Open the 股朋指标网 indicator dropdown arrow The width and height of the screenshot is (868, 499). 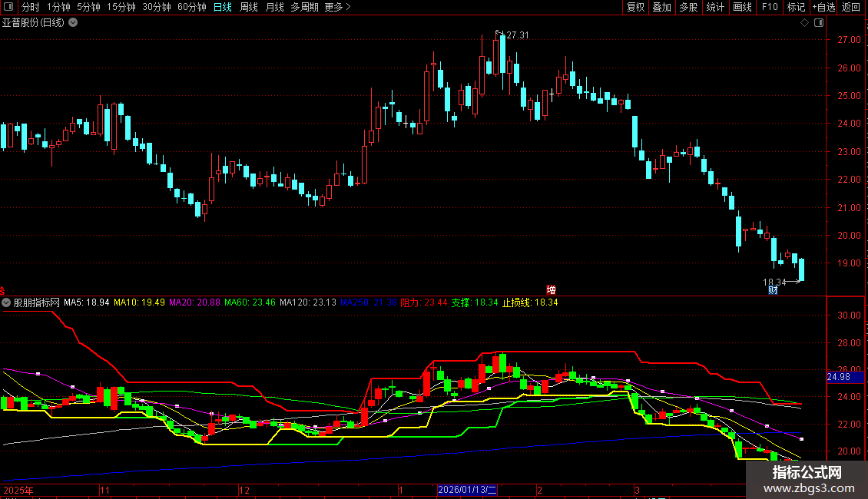[6, 302]
